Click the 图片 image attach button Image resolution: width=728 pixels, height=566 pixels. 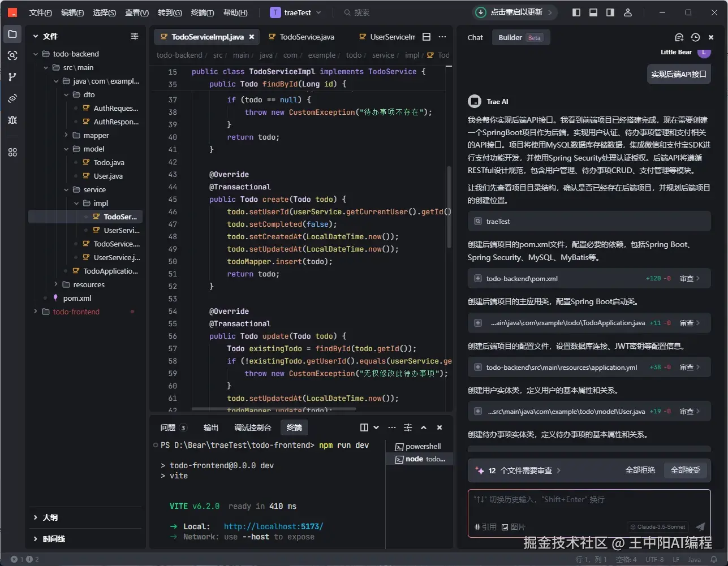pos(514,527)
